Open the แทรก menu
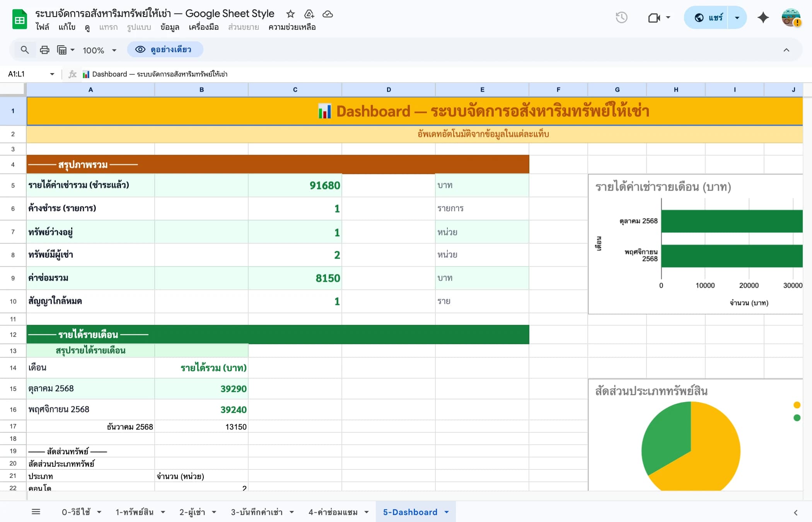Image resolution: width=812 pixels, height=522 pixels. [108, 27]
